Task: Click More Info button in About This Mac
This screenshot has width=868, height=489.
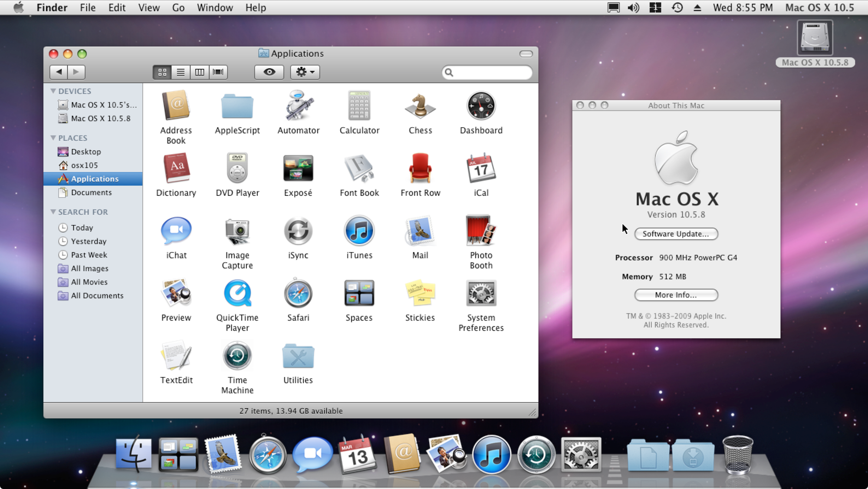Action: click(x=676, y=294)
